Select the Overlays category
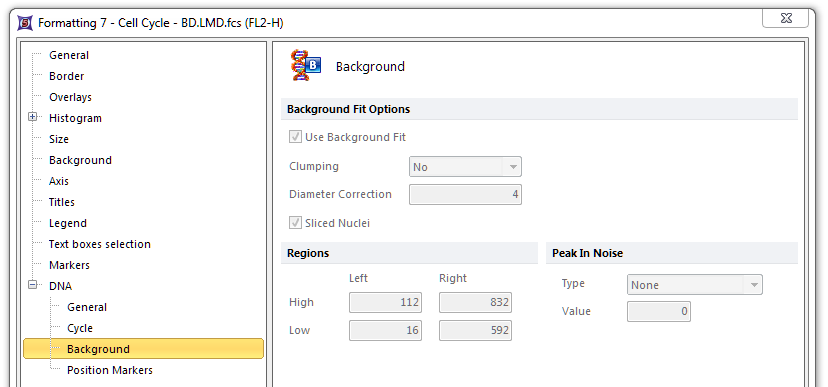This screenshot has height=387, width=828. point(70,97)
